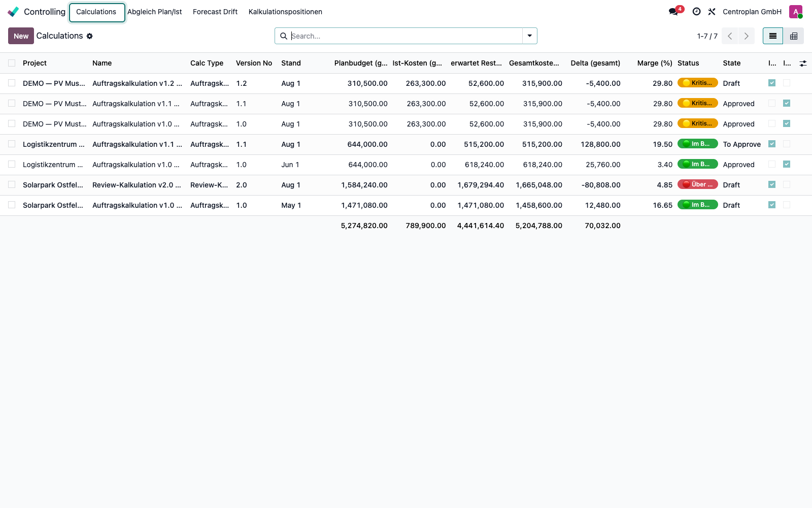Sort by the Stand column header
The image size is (812, 508).
[291, 63]
